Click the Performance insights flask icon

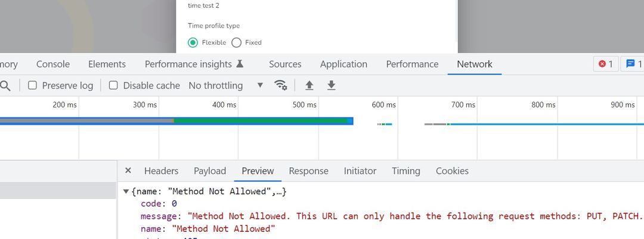[240, 64]
